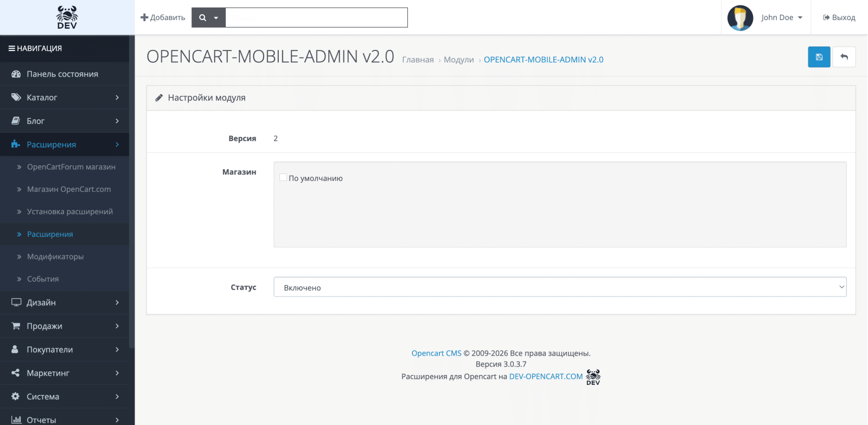Click the Каталог tag icon

(16, 98)
